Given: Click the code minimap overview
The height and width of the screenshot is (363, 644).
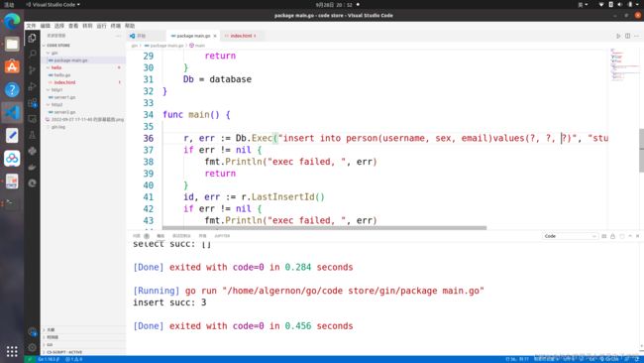Looking at the screenshot, I should click(623, 65).
